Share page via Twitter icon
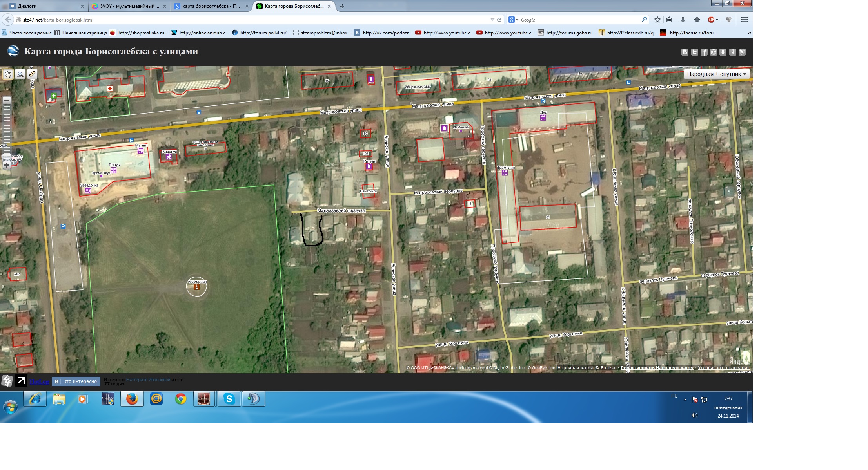This screenshot has height=470, width=868. (694, 52)
